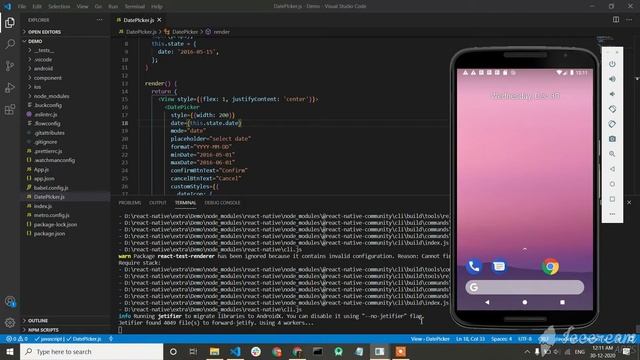Select the Terminal panel tab
640x360 pixels.
tap(185, 203)
